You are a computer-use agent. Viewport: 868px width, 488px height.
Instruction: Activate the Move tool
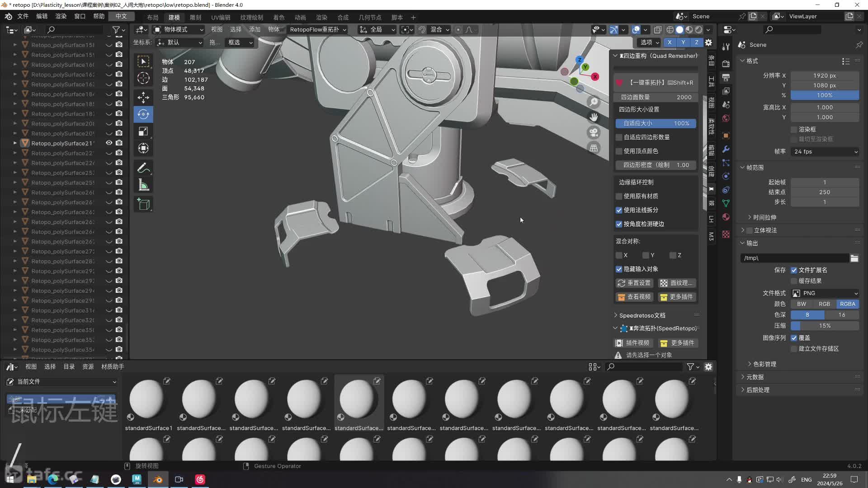coord(143,97)
